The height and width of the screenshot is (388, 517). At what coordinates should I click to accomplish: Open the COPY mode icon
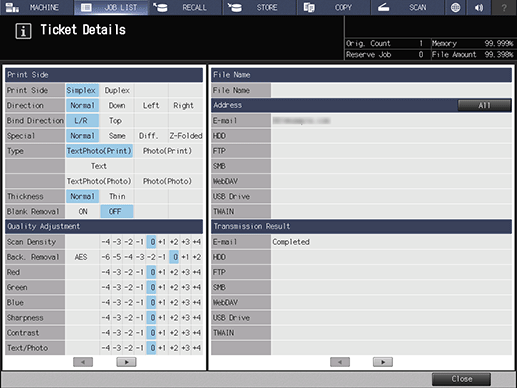point(309,7)
